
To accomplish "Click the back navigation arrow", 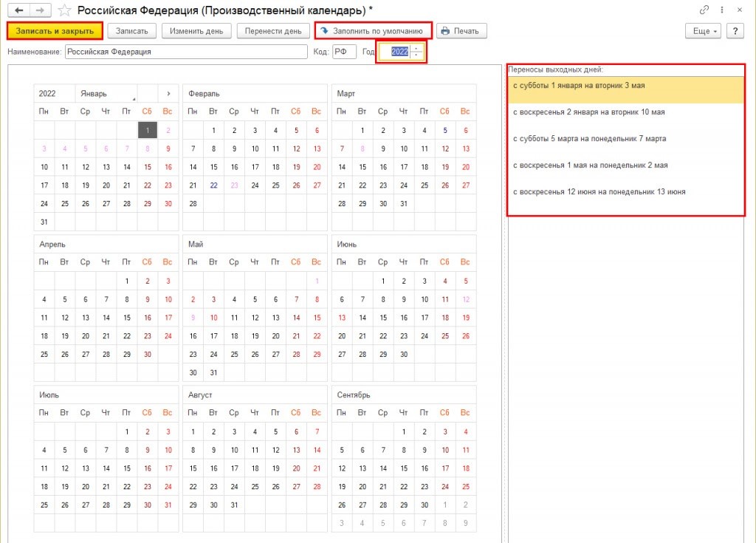I will tap(18, 10).
